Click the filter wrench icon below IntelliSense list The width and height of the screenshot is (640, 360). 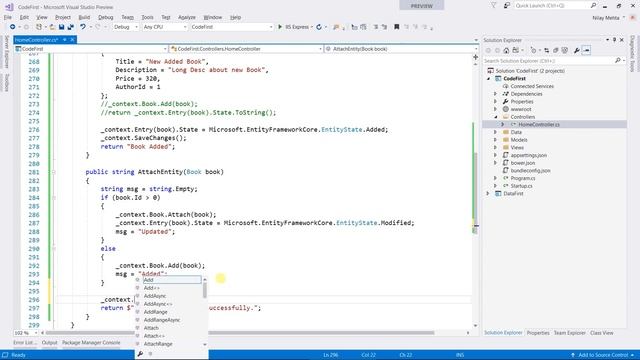click(140, 354)
